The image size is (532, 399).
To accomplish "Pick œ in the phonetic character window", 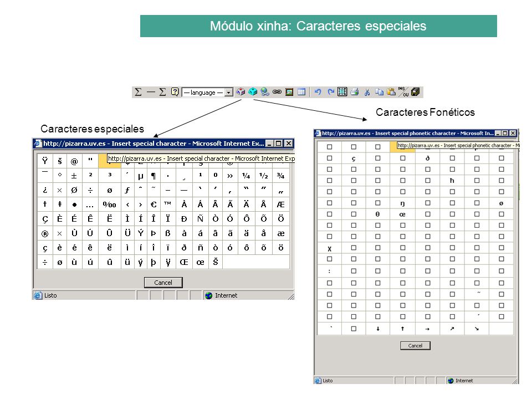I will (403, 214).
